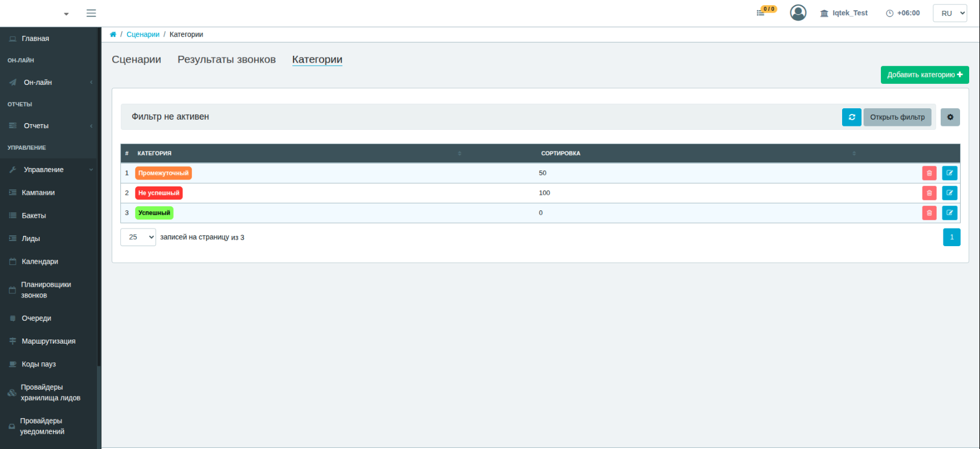The image size is (980, 449).
Task: Open table settings gear icon
Action: (x=950, y=117)
